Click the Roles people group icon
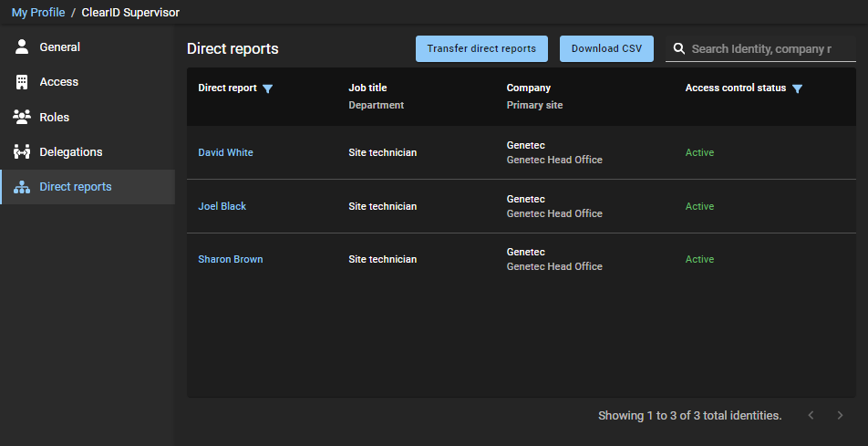 pyautogui.click(x=22, y=117)
